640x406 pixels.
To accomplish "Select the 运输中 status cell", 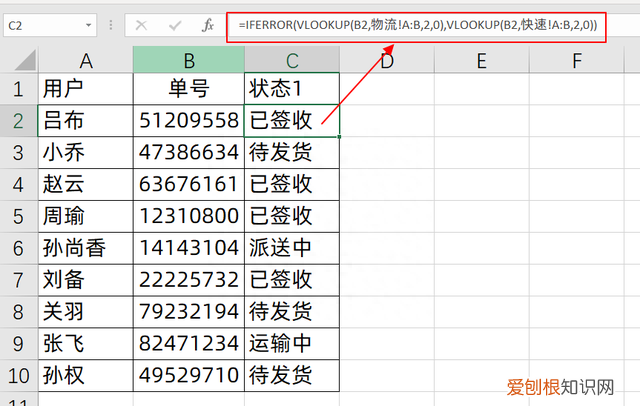I will point(292,344).
